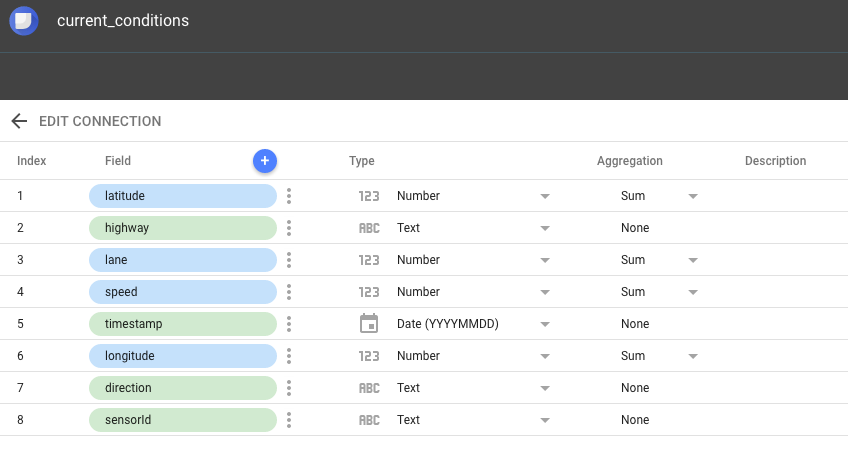Viewport: 848px width, 450px height.
Task: Open three-dot menu for timestamp field
Action: click(x=289, y=323)
